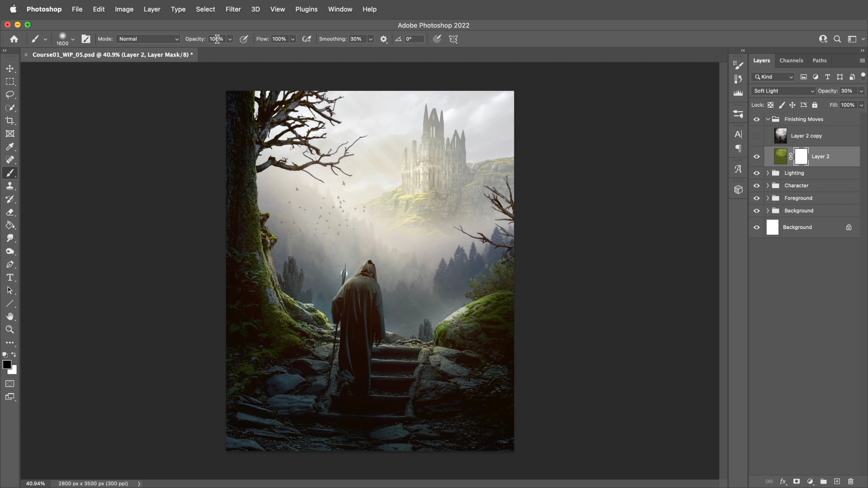Show the Layer 2 copy layer

756,136
